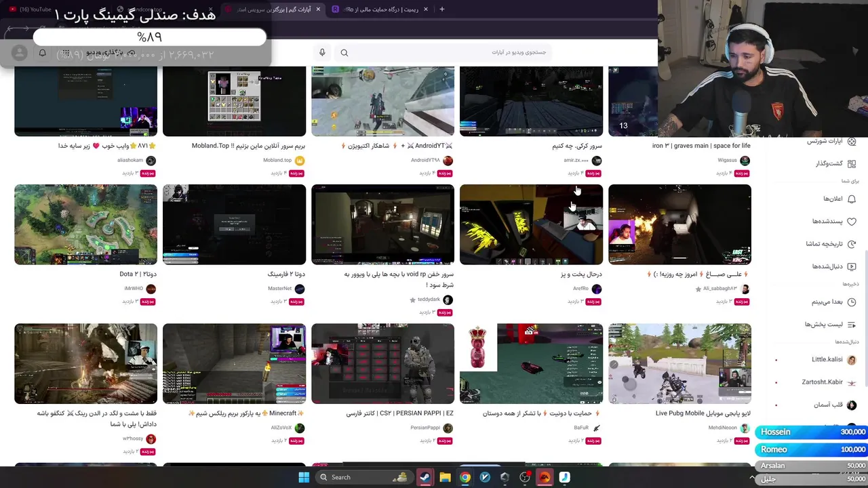Close the آپارات گیم browser tab
The image size is (868, 488).
click(318, 9)
